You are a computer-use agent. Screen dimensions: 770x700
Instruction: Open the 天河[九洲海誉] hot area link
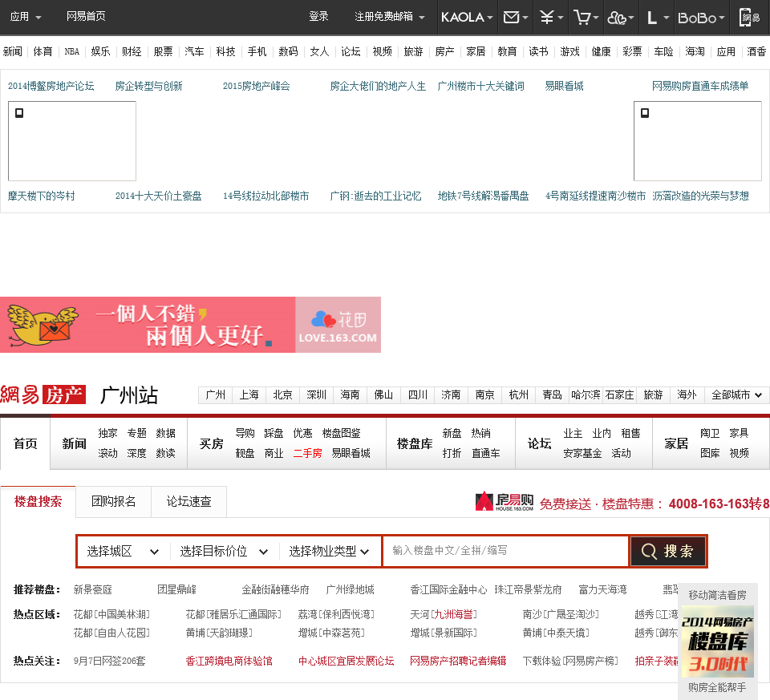(x=444, y=614)
